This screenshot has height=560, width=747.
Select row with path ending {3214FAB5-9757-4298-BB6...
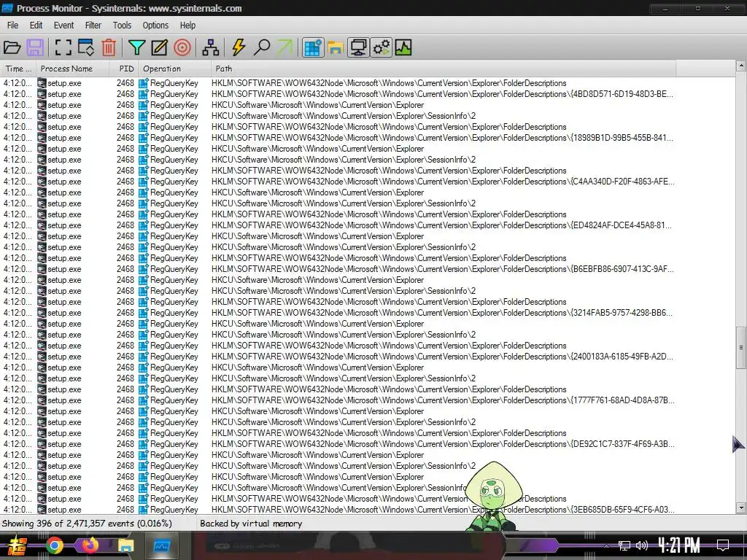click(338, 313)
